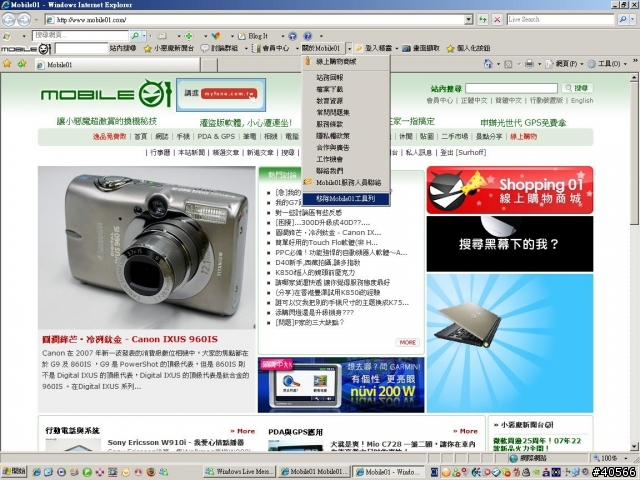Viewport: 640px width, 480px height.
Task: Select the Mobile01 browser tab
Action: coord(117,64)
